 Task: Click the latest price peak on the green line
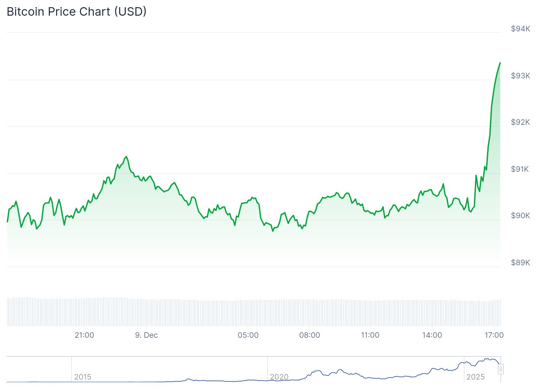[500, 63]
